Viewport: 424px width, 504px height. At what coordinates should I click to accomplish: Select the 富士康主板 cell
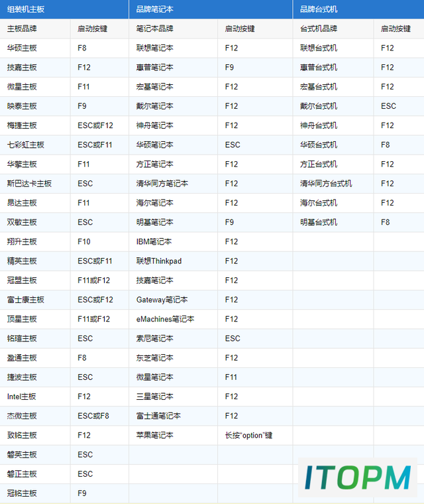pos(35,300)
